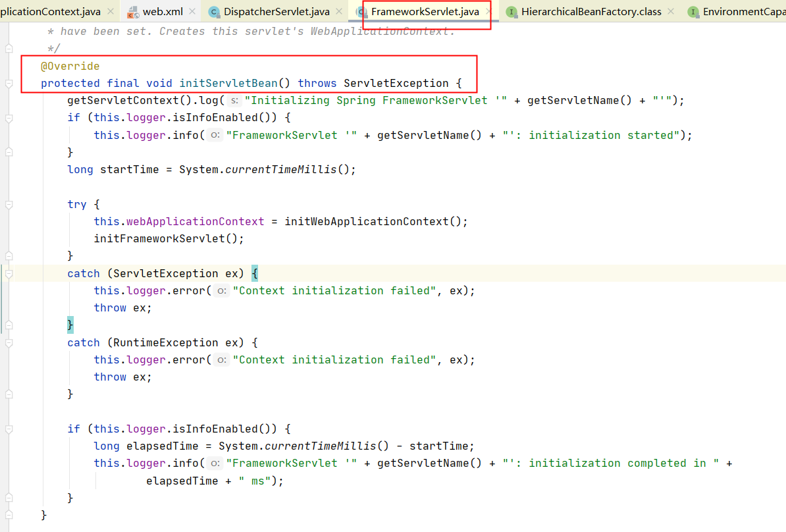Switch to the DispatcherServlet.java tab

[x=276, y=12]
